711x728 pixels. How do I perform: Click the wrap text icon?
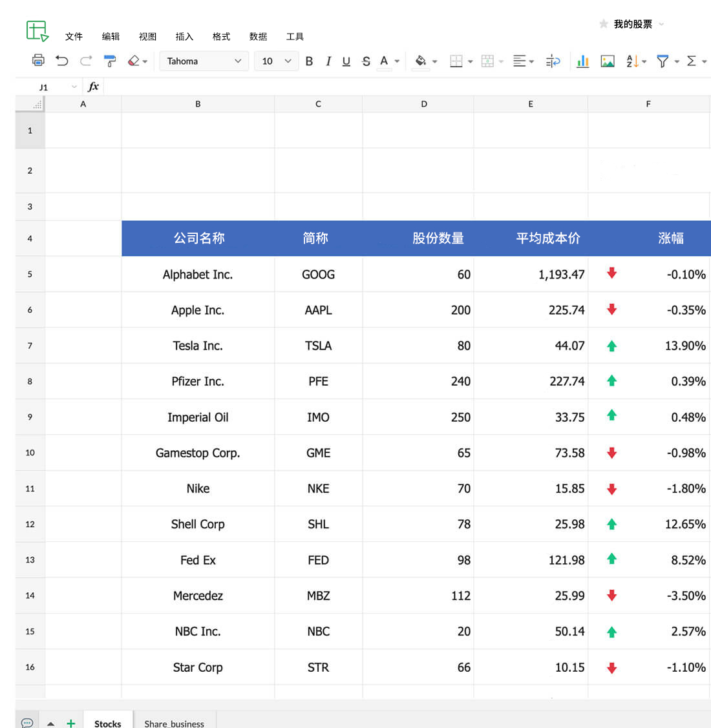pos(553,61)
